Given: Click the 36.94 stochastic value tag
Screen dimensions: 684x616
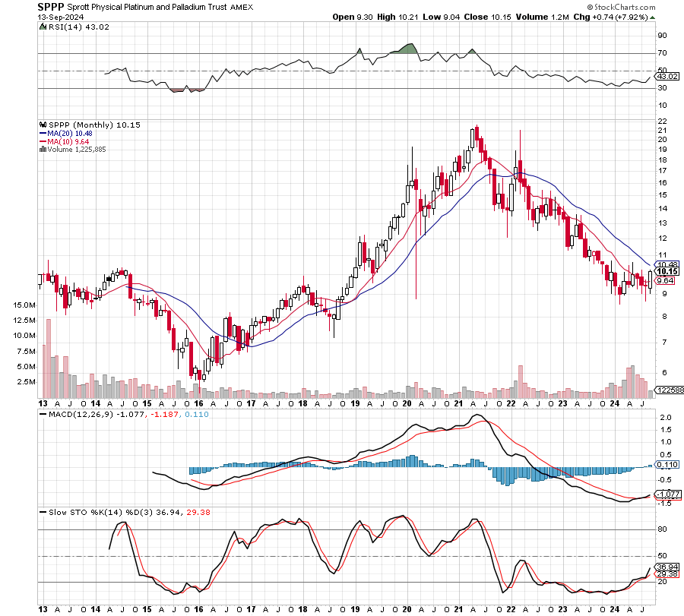Looking at the screenshot, I should 667,567.
